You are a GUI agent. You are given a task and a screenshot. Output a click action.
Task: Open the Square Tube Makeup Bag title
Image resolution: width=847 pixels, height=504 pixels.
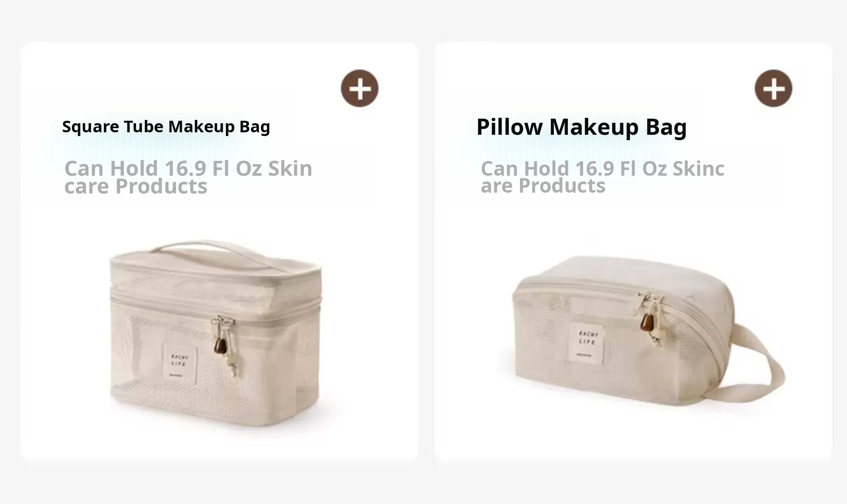(166, 127)
